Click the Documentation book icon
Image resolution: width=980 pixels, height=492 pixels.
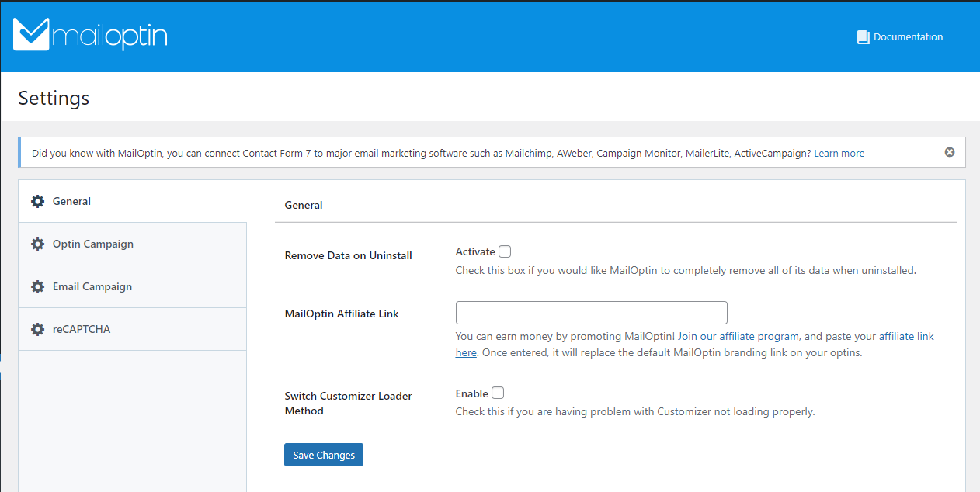click(x=863, y=37)
